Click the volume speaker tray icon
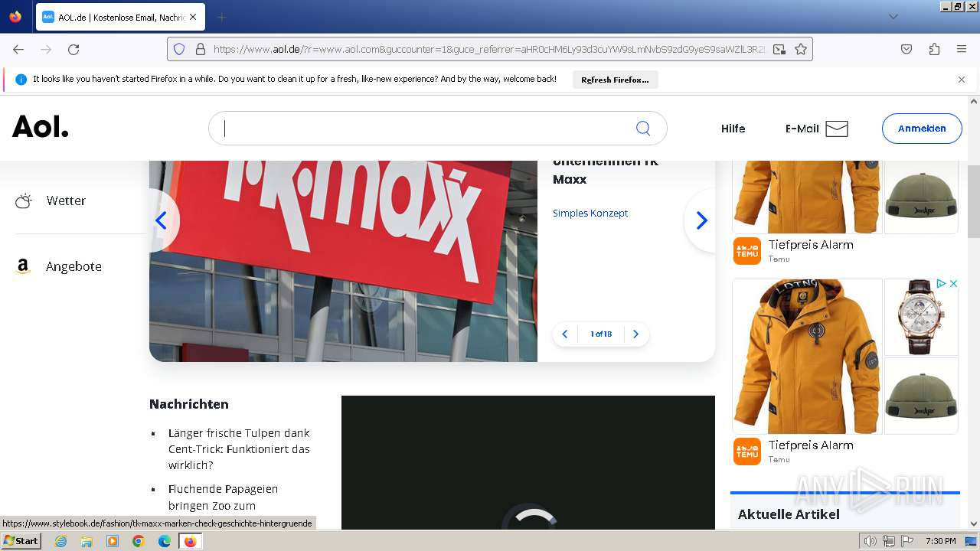Screen dimensions: 980x551 coord(871,541)
